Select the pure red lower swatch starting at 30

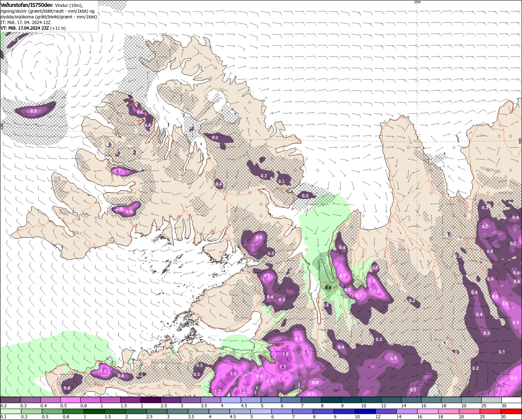pos(511,411)
